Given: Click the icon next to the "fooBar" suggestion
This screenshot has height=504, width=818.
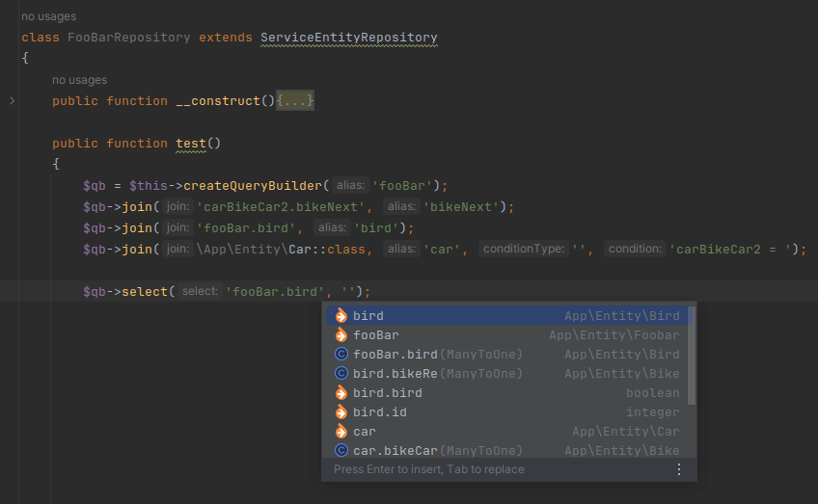Looking at the screenshot, I should [x=341, y=335].
